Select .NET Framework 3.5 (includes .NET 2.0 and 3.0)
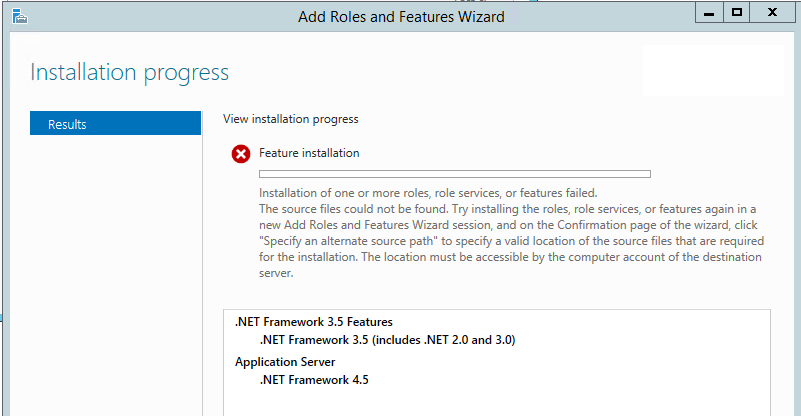This screenshot has height=416, width=801. (387, 340)
